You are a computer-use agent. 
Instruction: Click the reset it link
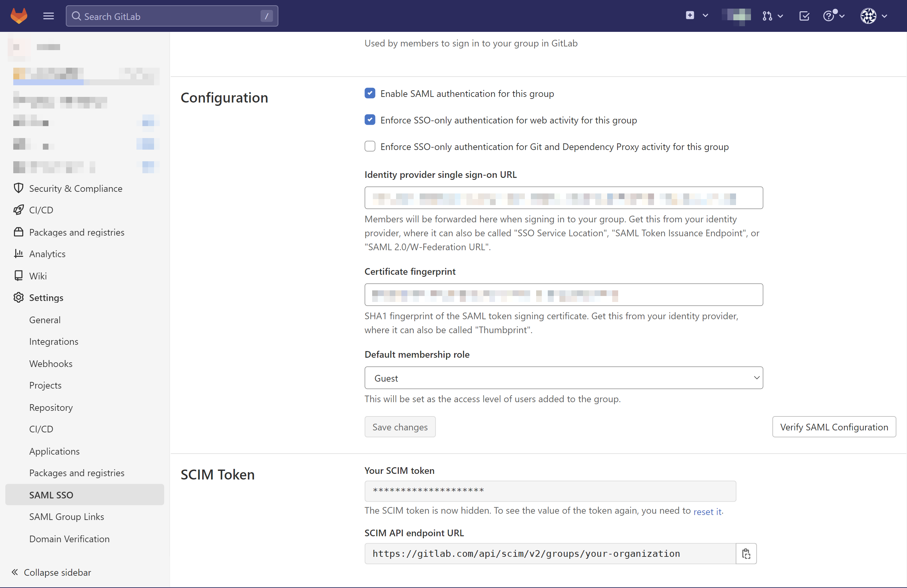tap(707, 511)
